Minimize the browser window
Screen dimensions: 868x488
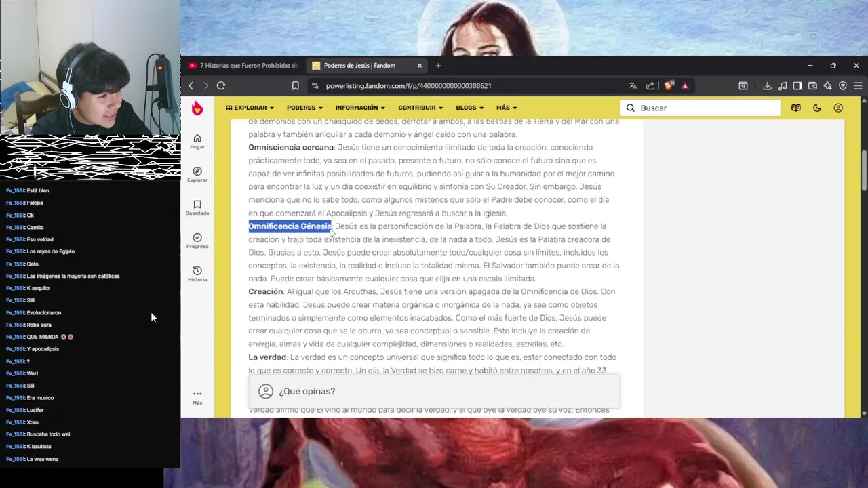point(810,66)
